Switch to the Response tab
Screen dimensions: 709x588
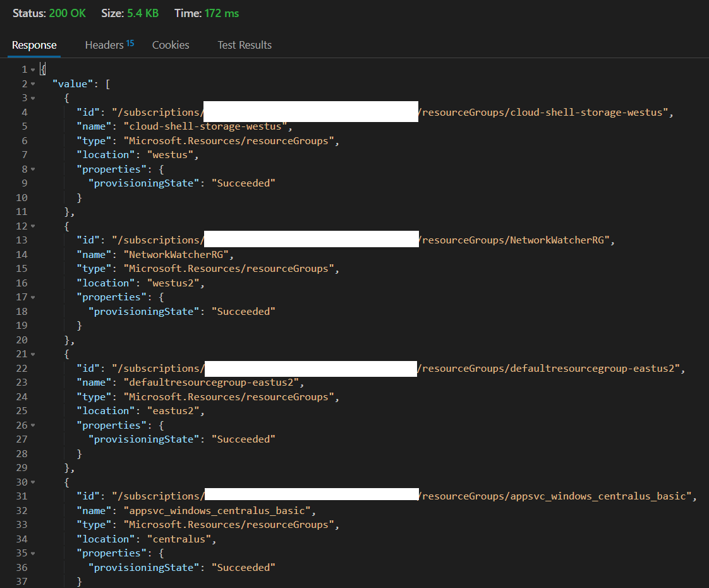pyautogui.click(x=34, y=45)
